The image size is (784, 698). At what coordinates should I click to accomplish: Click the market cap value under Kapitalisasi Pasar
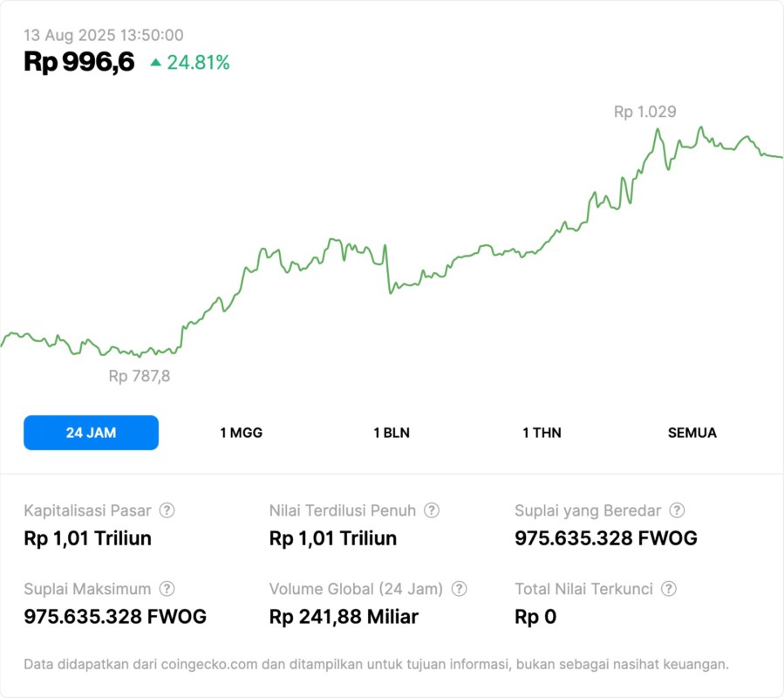point(87,538)
